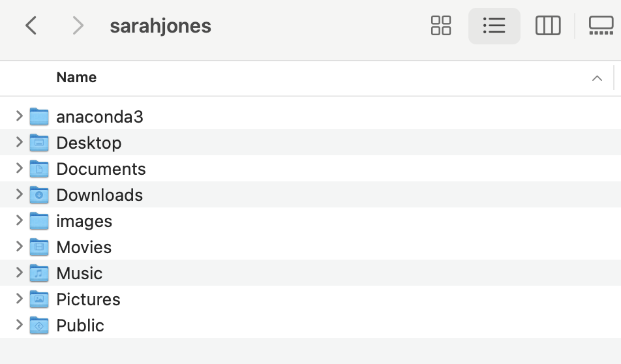Expand the images folder contents

tap(20, 220)
